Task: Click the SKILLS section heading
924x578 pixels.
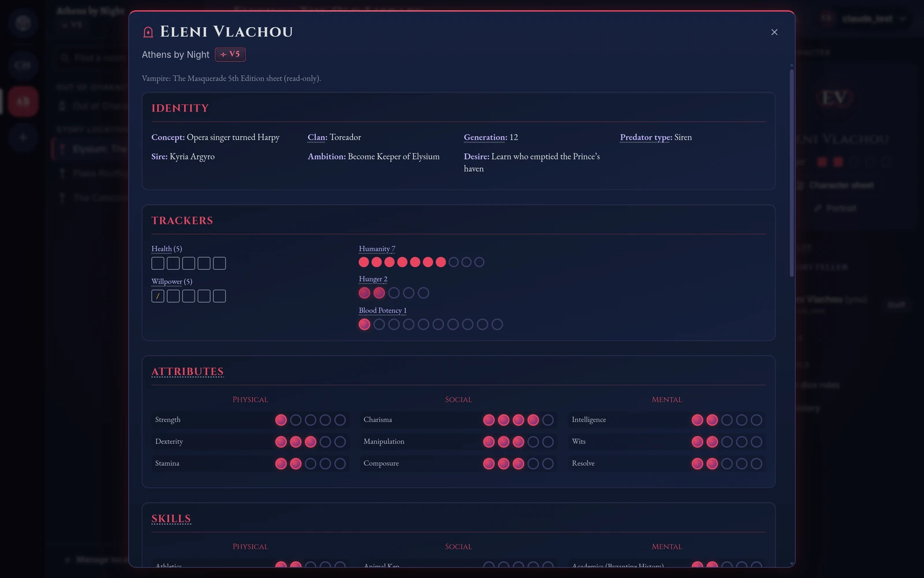Action: (171, 518)
